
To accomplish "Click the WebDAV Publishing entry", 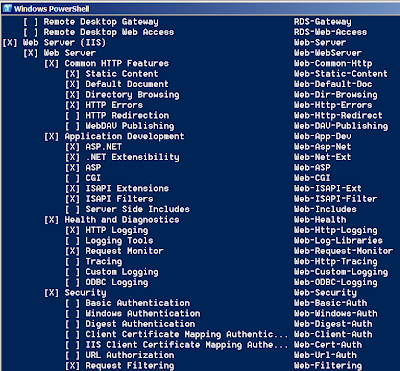I will tap(130, 126).
